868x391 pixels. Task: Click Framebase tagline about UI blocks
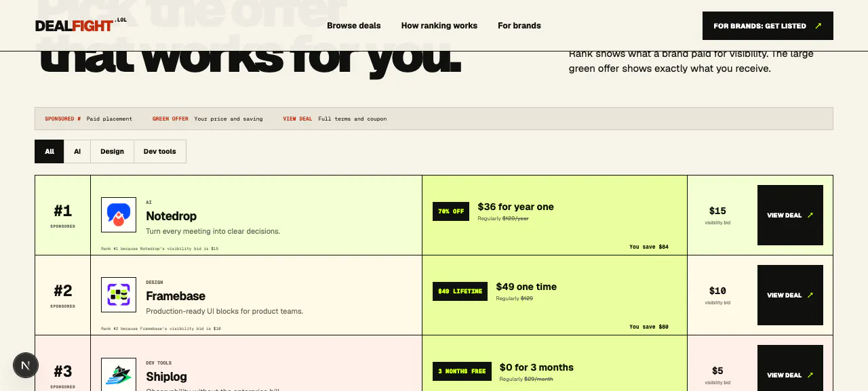pyautogui.click(x=224, y=311)
